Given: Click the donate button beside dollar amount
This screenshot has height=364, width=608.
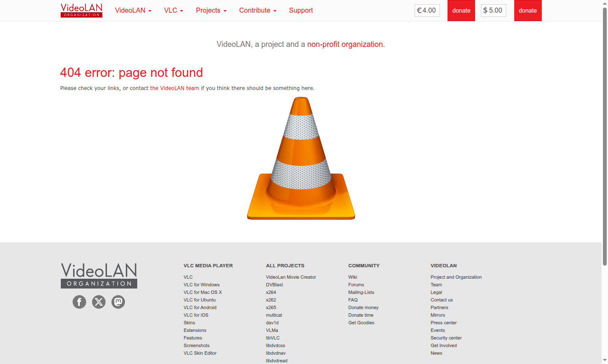Looking at the screenshot, I should coord(527,11).
